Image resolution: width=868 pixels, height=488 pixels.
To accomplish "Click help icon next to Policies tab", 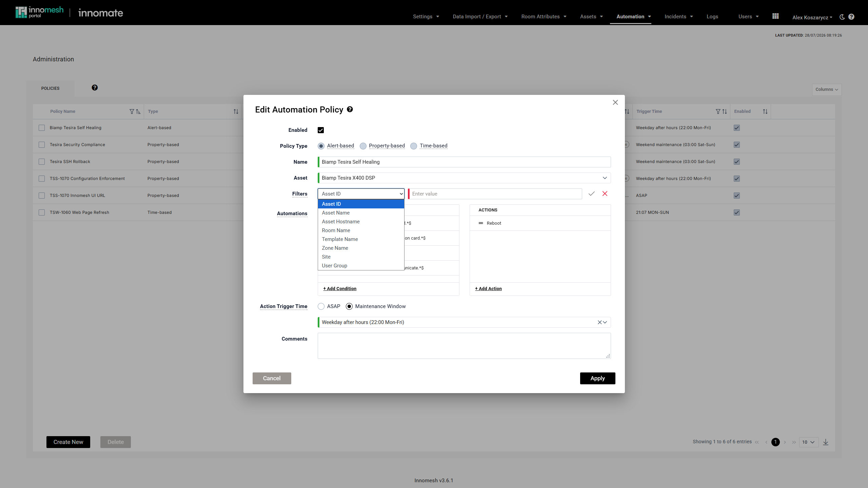I will pos(95,88).
